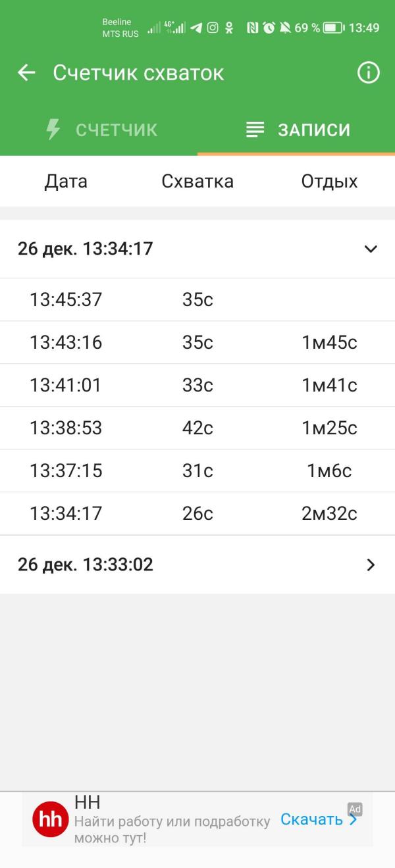
Task: Open the info circle icon
Action: tap(369, 72)
